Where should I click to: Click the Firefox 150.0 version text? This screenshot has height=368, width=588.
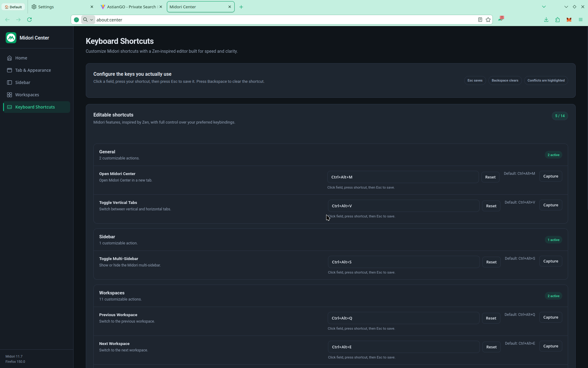point(15,362)
